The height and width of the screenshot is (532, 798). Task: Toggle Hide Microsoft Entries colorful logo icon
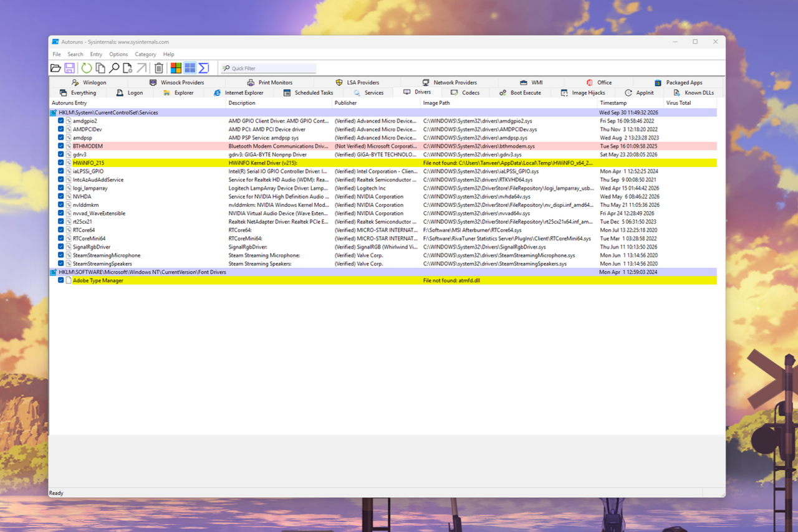pyautogui.click(x=176, y=68)
